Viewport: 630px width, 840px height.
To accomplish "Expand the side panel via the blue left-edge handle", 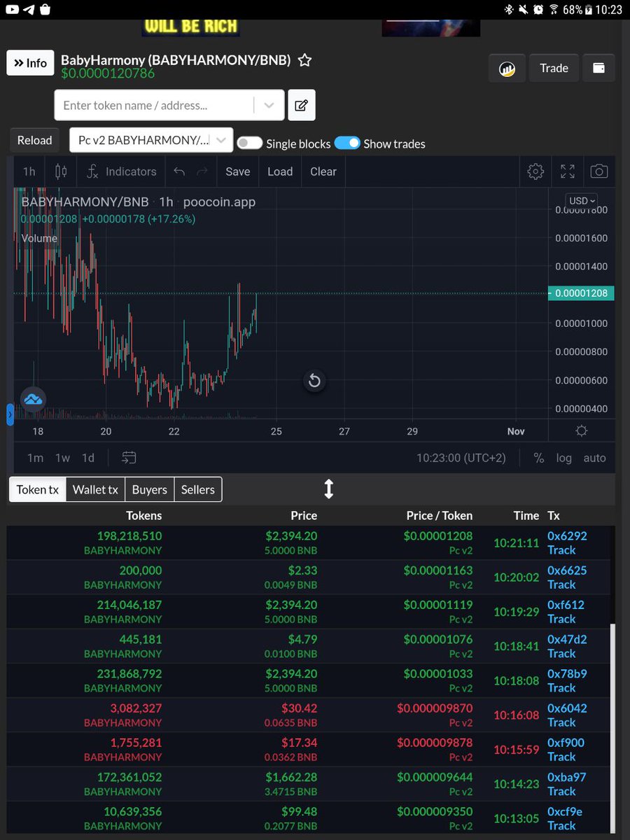I will [x=10, y=415].
